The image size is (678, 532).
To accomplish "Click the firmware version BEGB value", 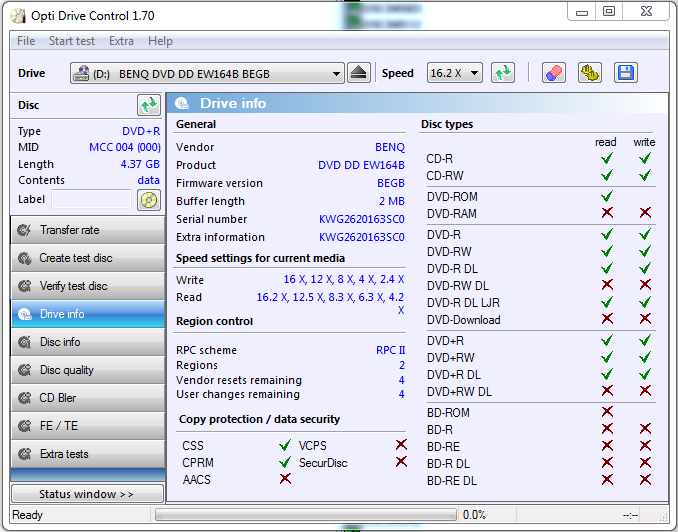I will pos(390,183).
